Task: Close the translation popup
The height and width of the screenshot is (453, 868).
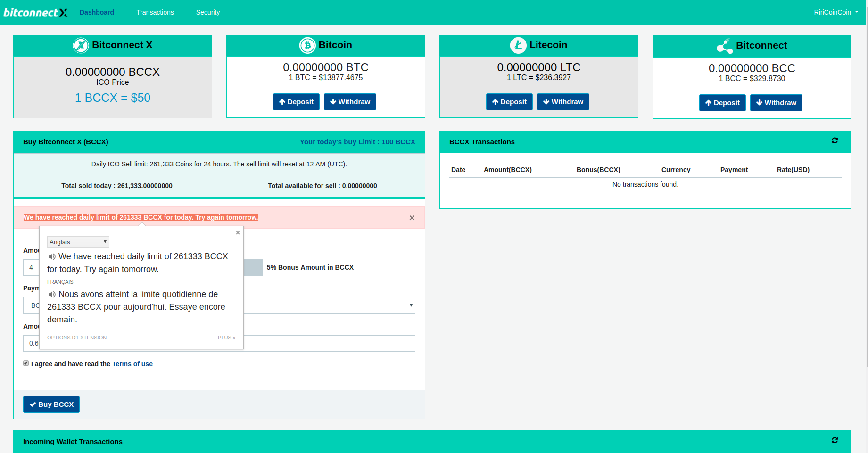Action: [x=238, y=232]
